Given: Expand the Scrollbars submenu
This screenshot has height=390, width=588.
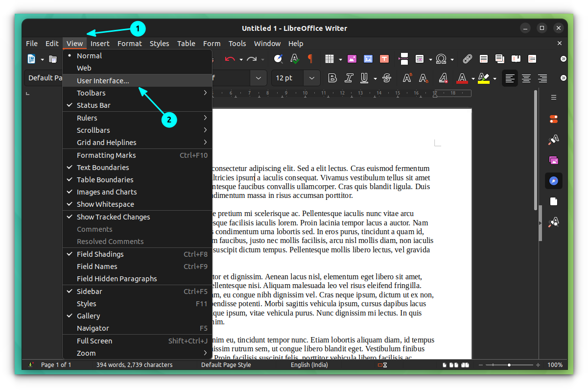Looking at the screenshot, I should 137,130.
